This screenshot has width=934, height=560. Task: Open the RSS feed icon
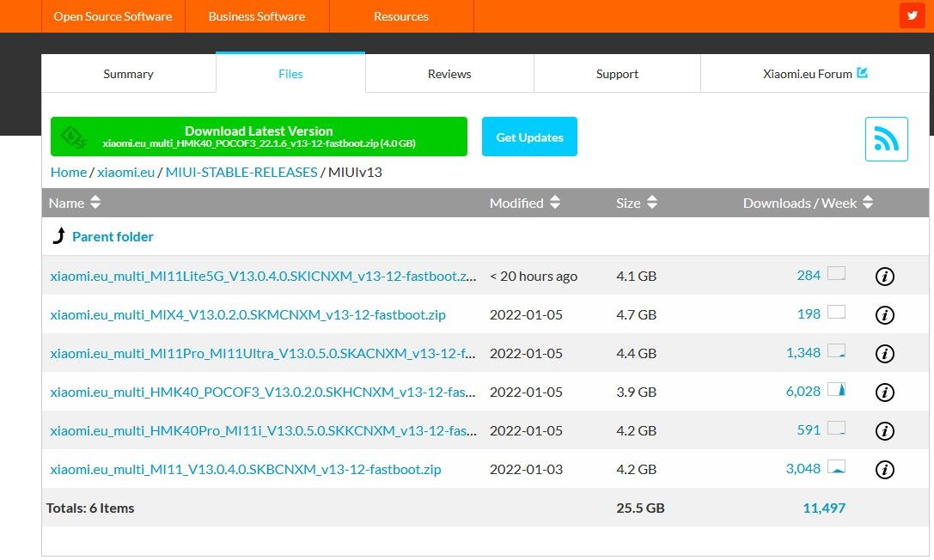(x=887, y=139)
